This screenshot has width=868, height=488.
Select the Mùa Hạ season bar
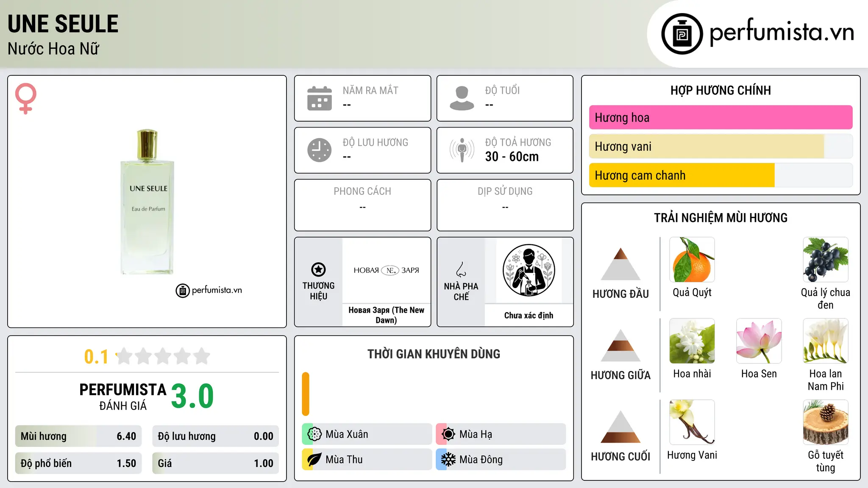click(501, 434)
